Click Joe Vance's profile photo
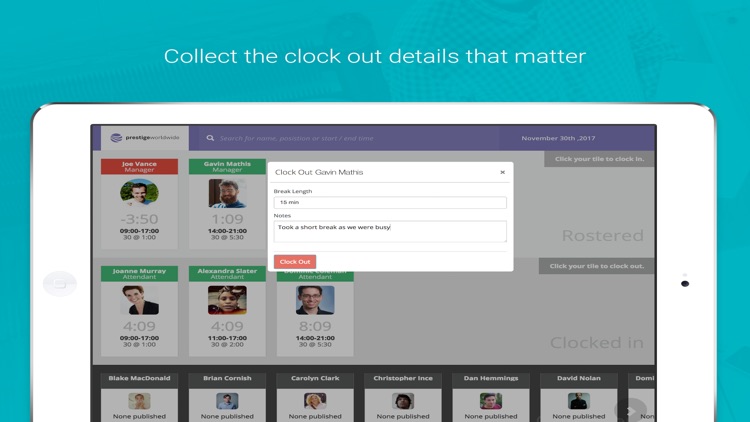750x422 pixels. coord(139,192)
